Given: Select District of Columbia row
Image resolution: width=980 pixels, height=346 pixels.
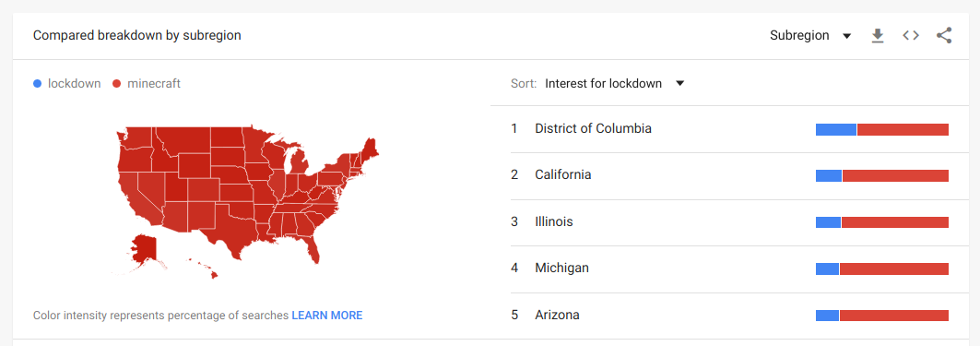Looking at the screenshot, I should pos(730,129).
